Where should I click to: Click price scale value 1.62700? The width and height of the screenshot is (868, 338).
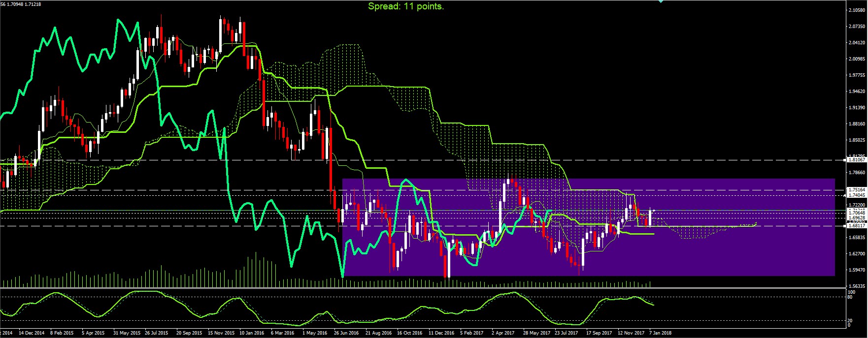(857, 254)
